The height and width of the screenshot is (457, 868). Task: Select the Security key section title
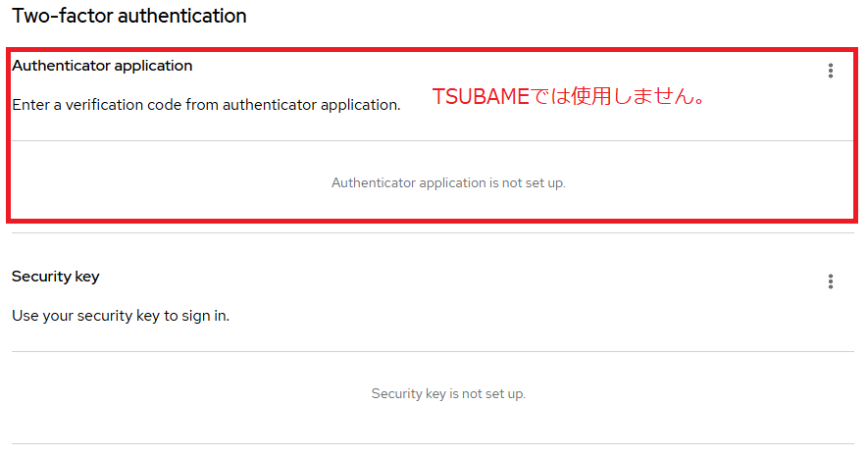point(56,277)
